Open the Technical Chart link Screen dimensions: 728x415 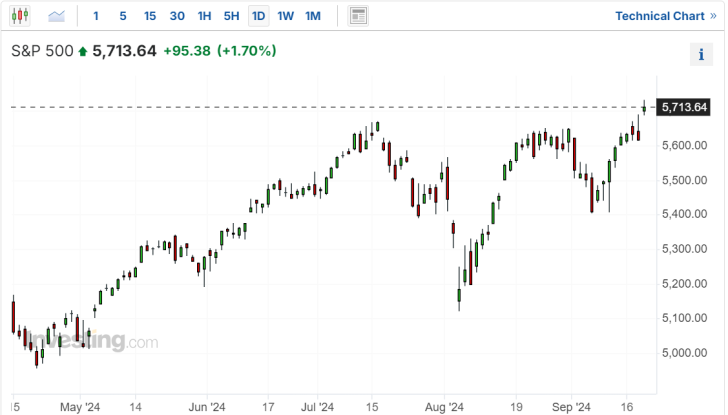(x=666, y=16)
